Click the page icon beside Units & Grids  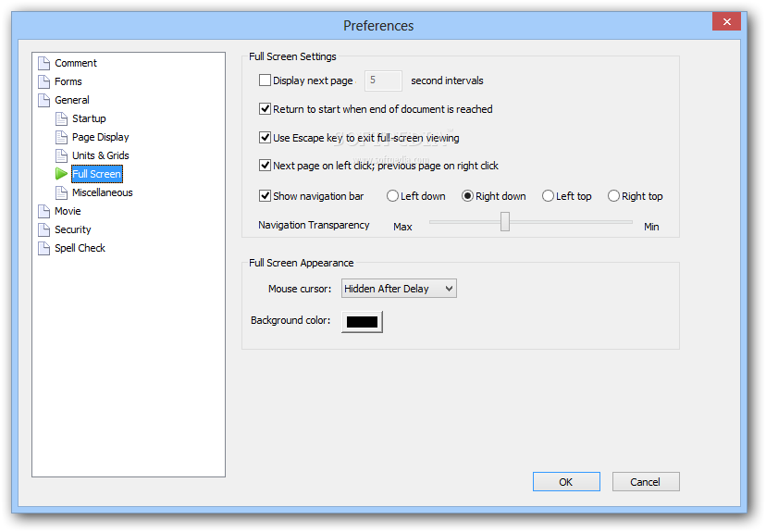(x=62, y=155)
